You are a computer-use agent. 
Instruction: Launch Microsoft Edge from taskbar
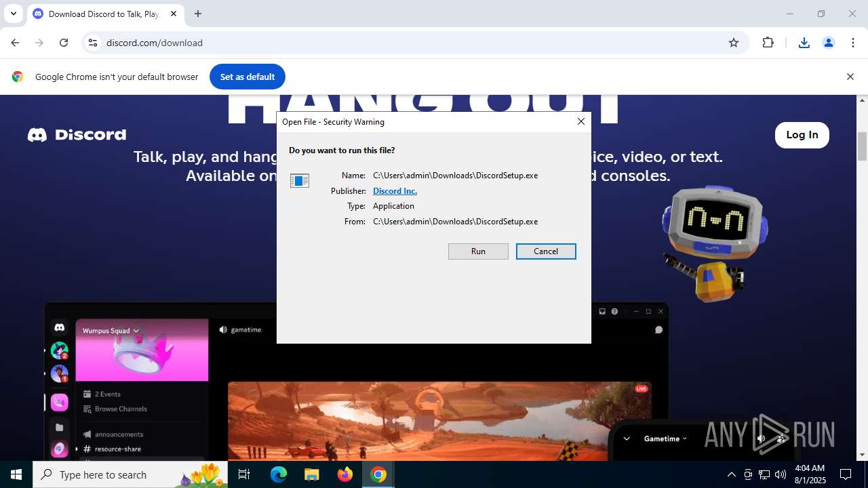tap(279, 474)
